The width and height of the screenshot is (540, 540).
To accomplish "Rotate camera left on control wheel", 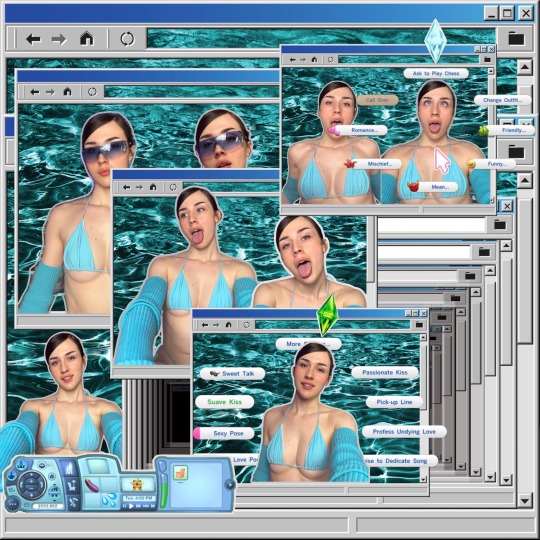I will point(21,485).
